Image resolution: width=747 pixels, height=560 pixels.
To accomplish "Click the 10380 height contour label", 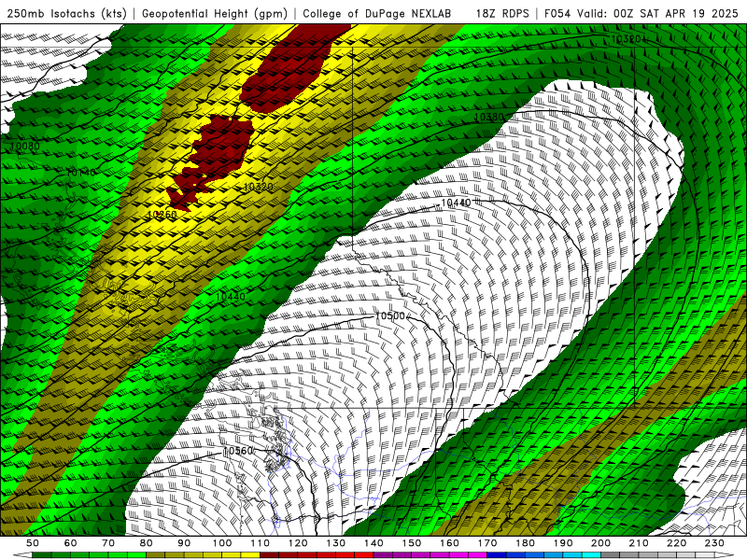I will [488, 117].
